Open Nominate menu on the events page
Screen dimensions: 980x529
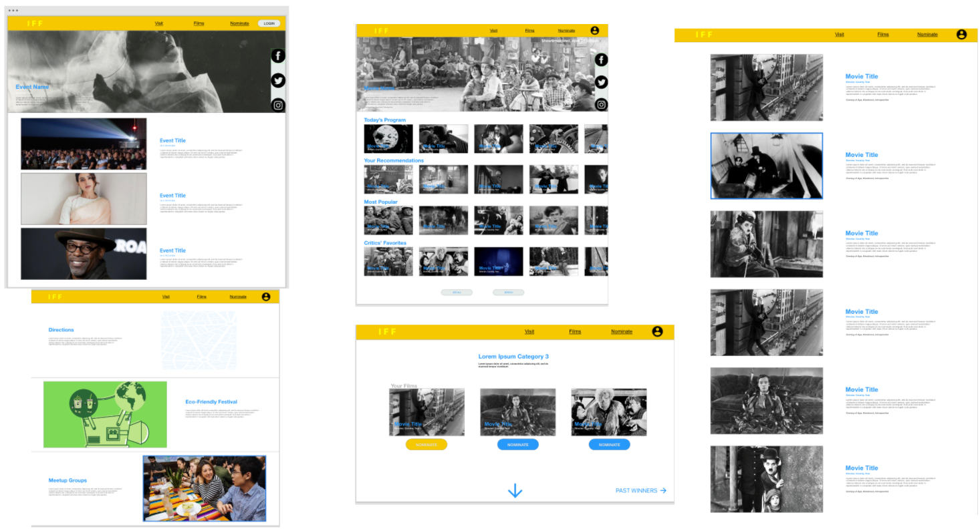239,23
